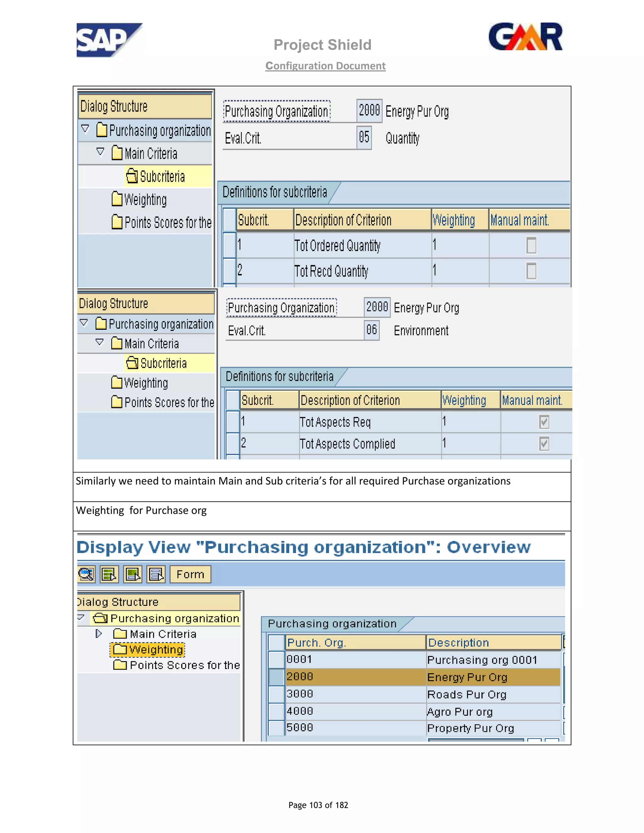
Task: Open Points Scores folder in bottom tree
Action: pyautogui.click(x=177, y=665)
